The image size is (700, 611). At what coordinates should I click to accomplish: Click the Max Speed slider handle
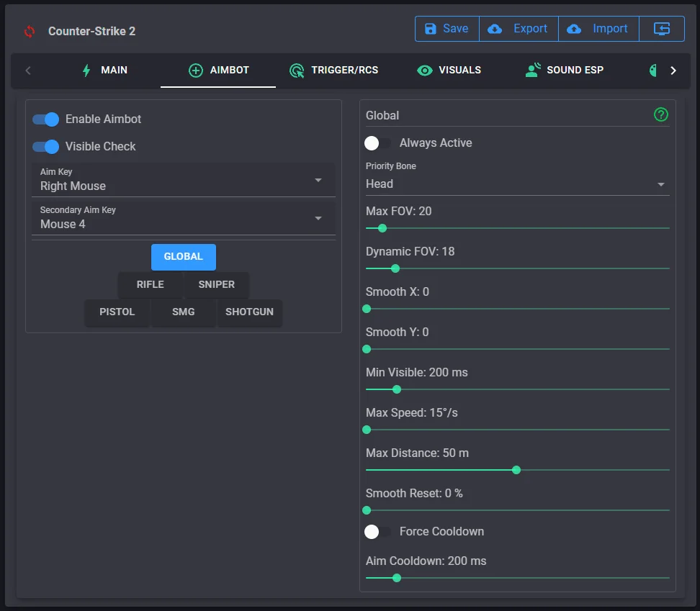[367, 430]
